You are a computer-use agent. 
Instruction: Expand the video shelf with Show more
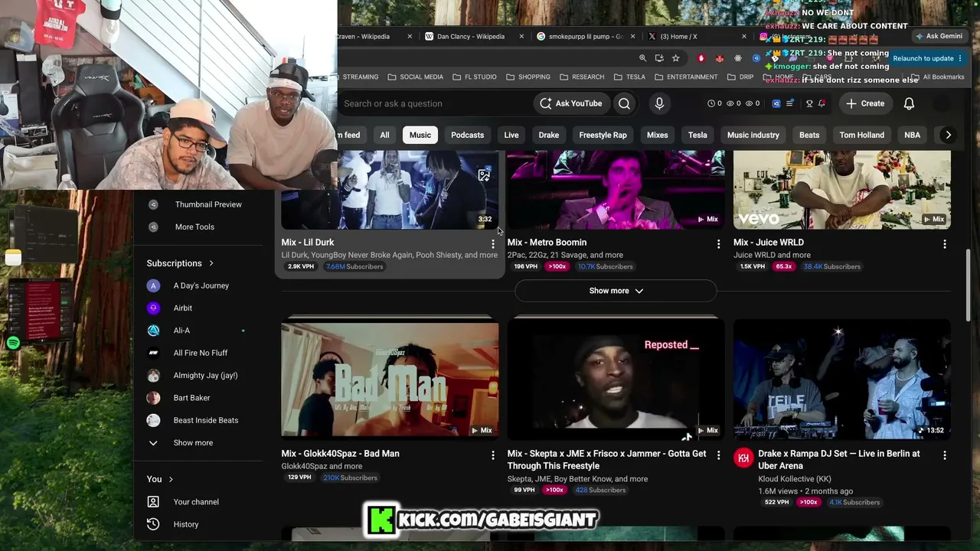click(616, 291)
